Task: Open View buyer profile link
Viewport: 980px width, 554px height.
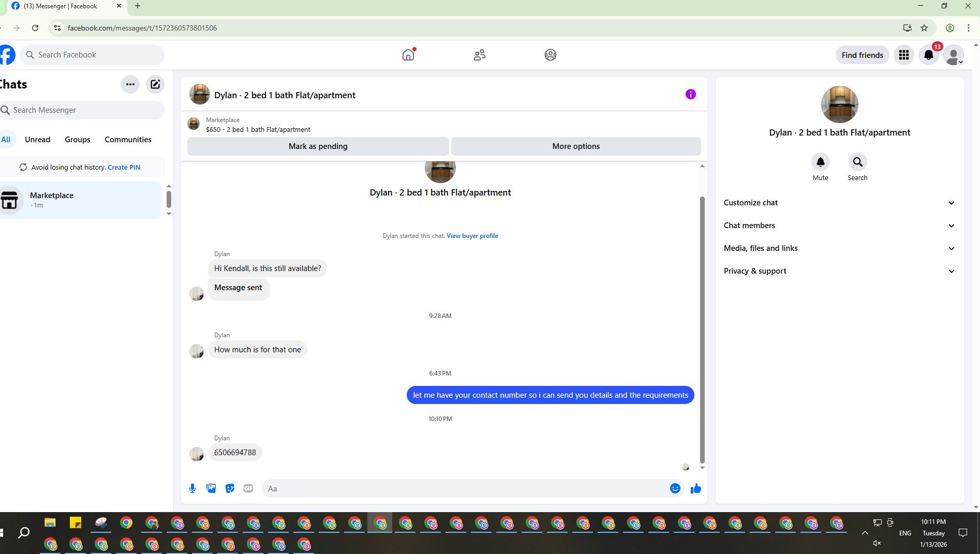Action: click(x=472, y=236)
